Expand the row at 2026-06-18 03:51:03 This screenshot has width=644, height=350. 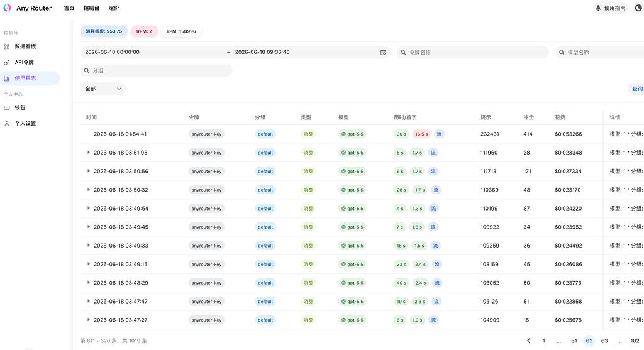pos(88,152)
